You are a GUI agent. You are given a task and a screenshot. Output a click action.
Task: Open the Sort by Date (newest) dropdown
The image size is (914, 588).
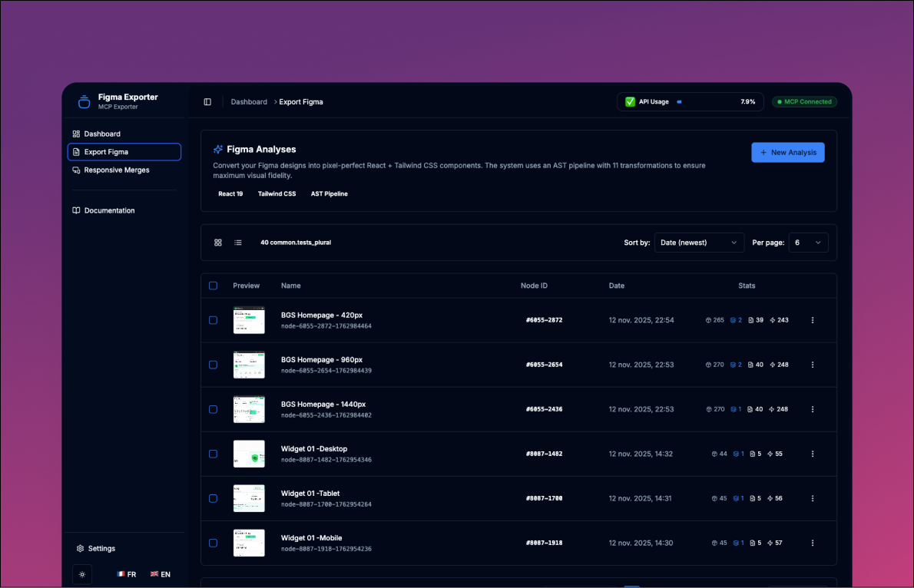point(699,243)
